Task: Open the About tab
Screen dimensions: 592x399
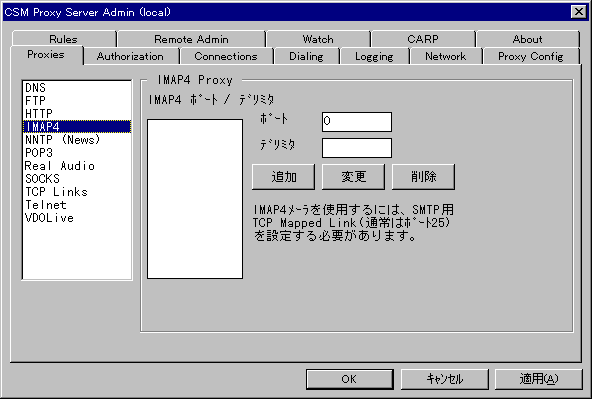Action: (x=527, y=39)
